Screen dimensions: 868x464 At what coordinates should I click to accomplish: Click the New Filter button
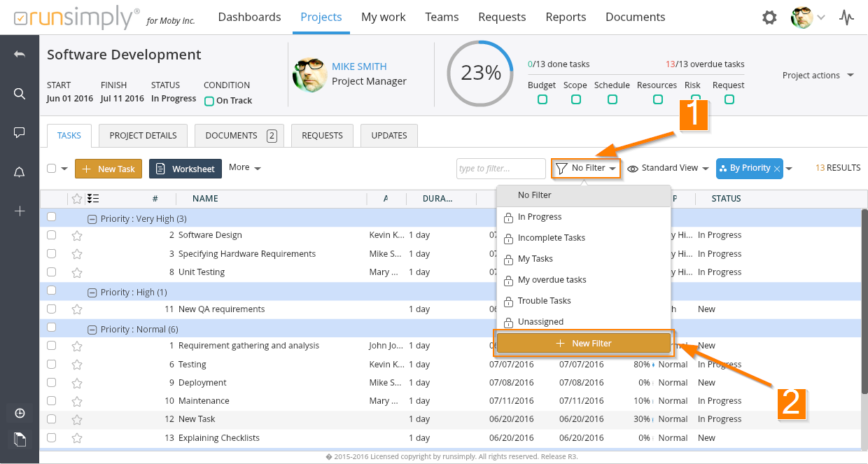(584, 344)
